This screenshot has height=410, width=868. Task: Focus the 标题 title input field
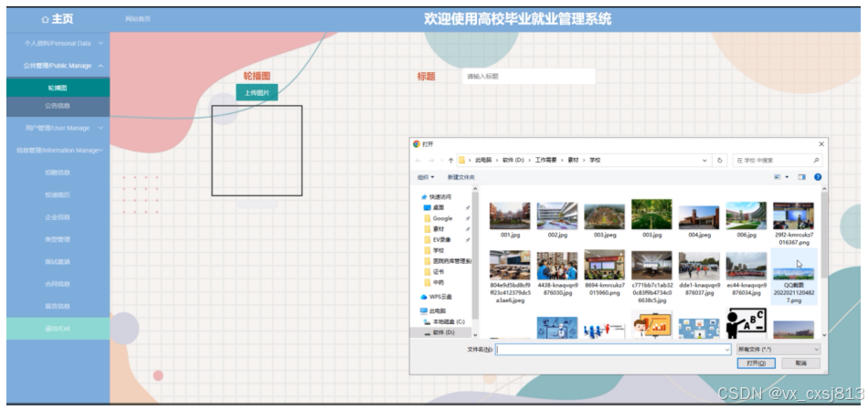click(x=529, y=77)
